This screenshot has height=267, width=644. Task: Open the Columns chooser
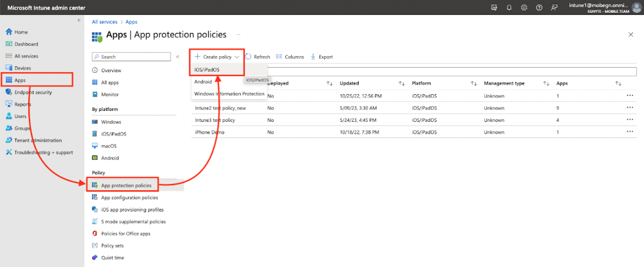[x=290, y=57]
